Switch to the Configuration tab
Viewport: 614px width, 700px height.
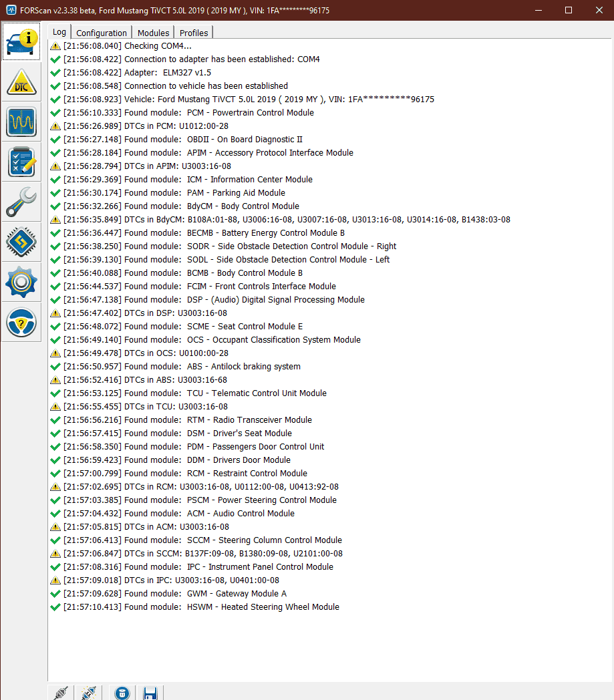[x=102, y=33]
